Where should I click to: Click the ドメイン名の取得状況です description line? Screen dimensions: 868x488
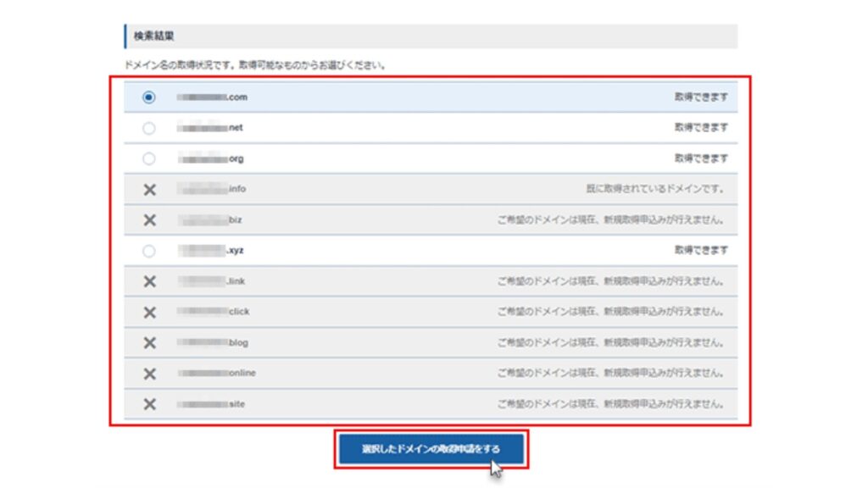[254, 65]
